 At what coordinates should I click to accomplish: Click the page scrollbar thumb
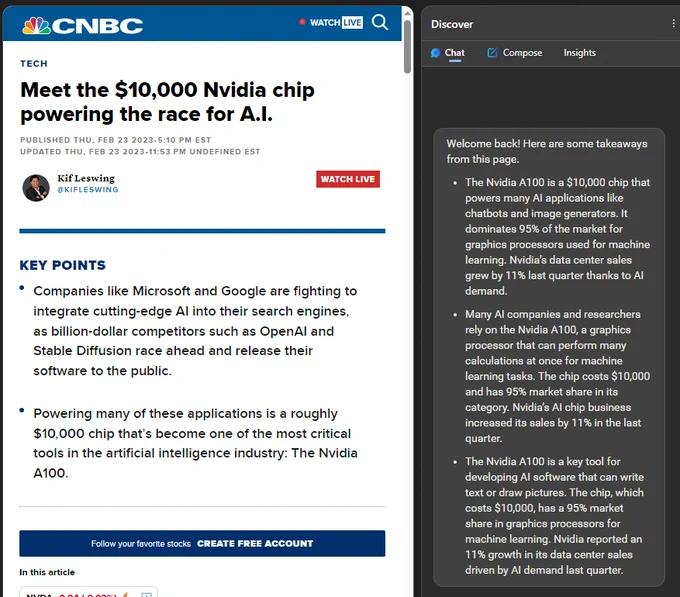coord(407,46)
